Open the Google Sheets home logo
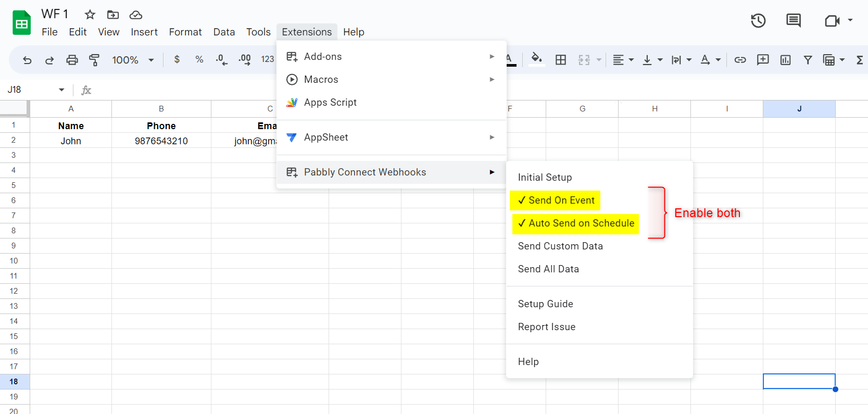 click(x=21, y=23)
